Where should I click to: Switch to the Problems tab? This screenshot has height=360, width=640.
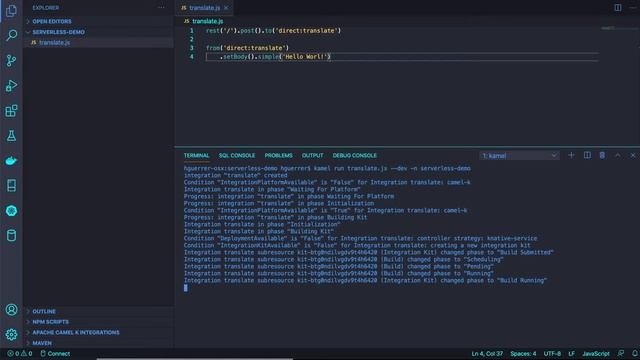tap(278, 156)
